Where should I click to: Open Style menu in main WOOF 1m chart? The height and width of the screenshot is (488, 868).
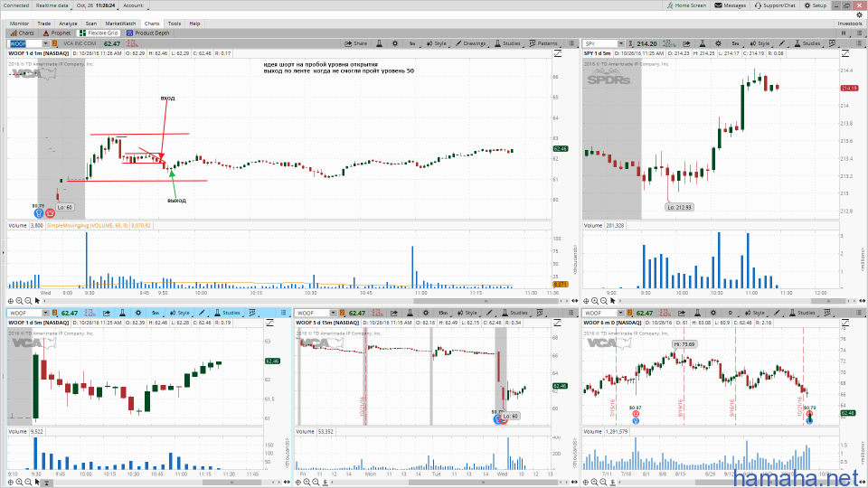click(x=436, y=43)
